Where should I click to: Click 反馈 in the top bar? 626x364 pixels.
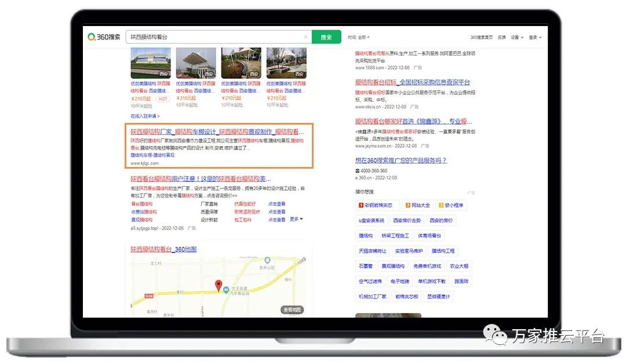tap(501, 37)
